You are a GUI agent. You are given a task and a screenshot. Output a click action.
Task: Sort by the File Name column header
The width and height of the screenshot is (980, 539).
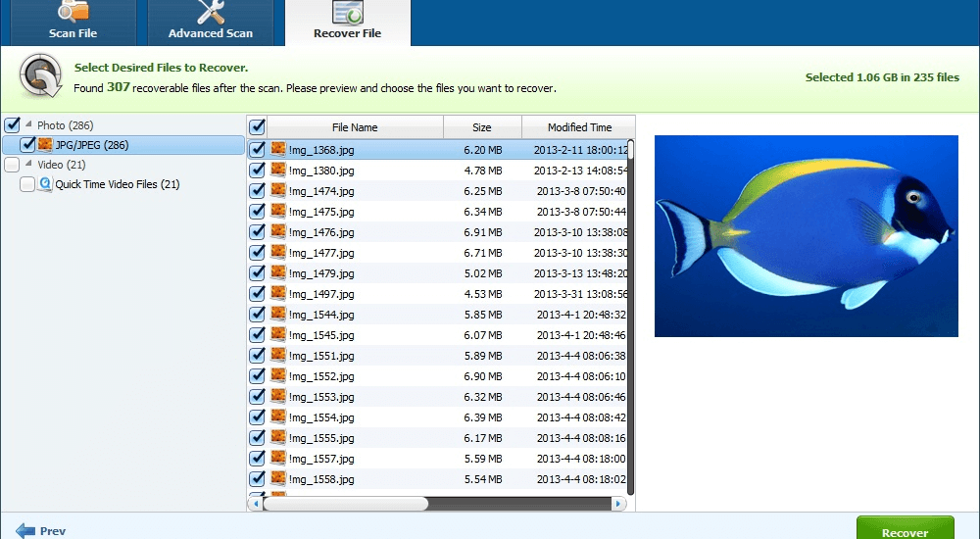click(355, 127)
